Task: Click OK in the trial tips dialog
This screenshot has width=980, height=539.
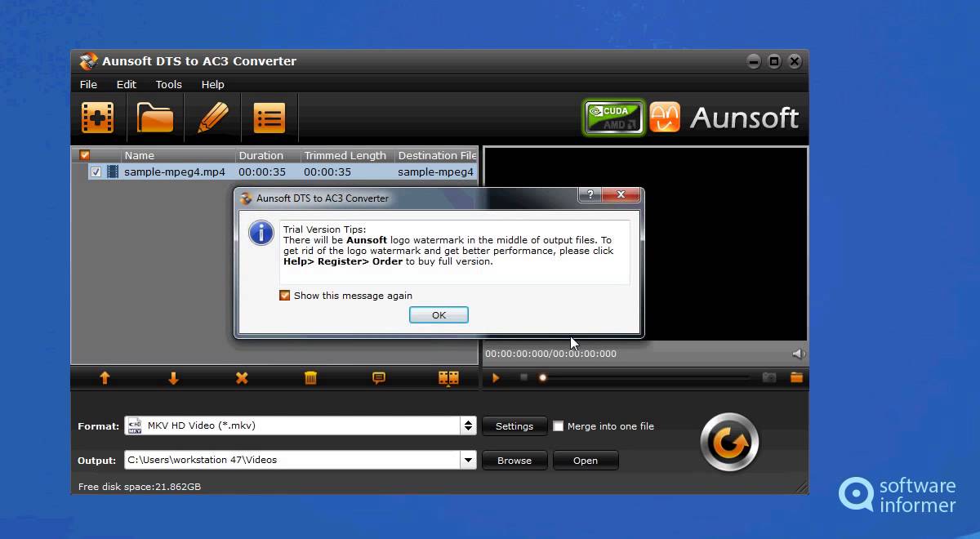Action: tap(439, 315)
